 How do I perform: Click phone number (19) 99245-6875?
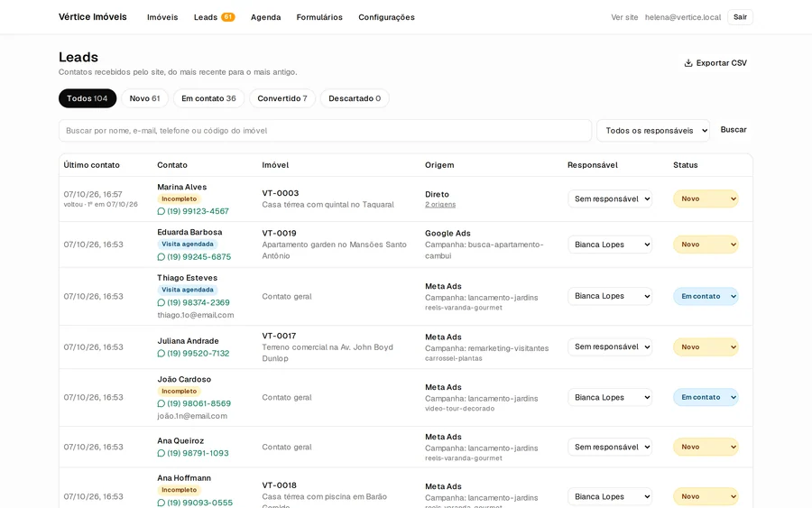point(198,257)
